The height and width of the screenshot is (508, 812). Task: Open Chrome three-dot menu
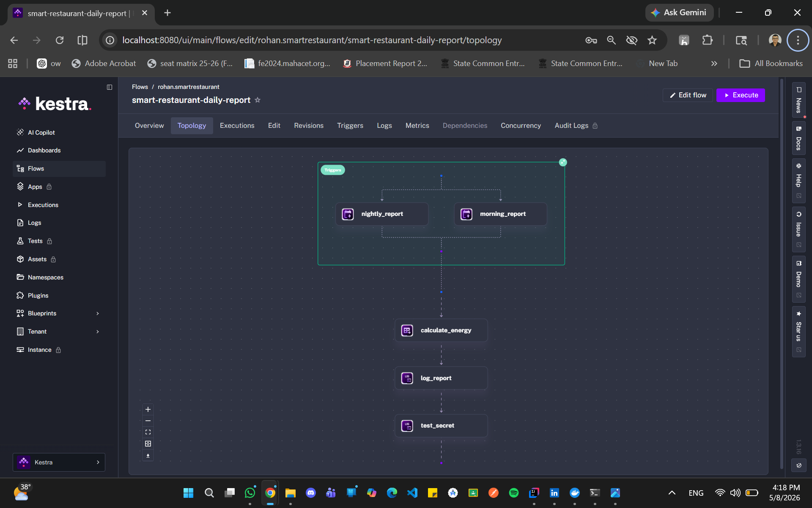[x=798, y=40]
